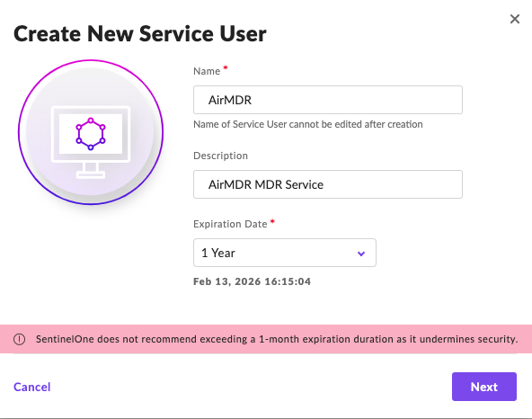The image size is (532, 419).
Task: Click the red asterisk beside Expiration Date
Action: [272, 221]
